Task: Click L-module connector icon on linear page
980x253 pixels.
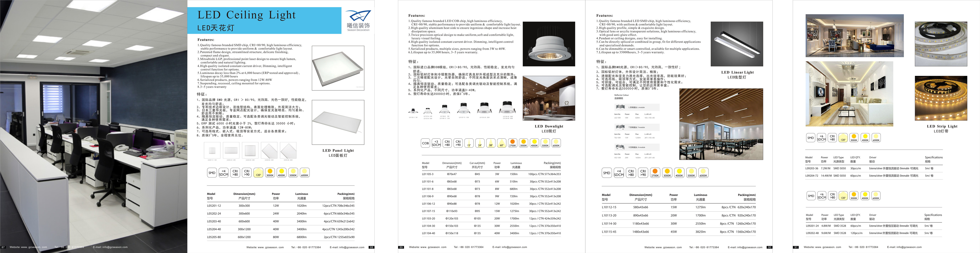Action: (x=620, y=107)
